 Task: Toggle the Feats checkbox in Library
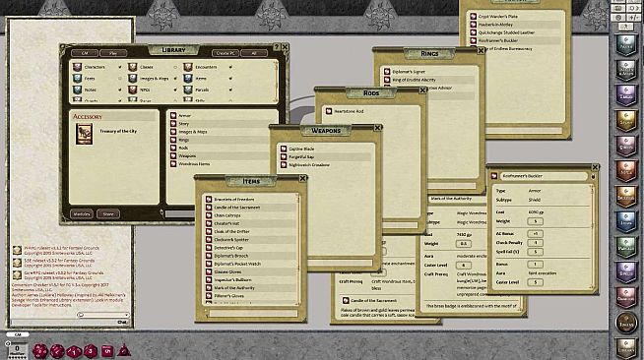click(120, 79)
